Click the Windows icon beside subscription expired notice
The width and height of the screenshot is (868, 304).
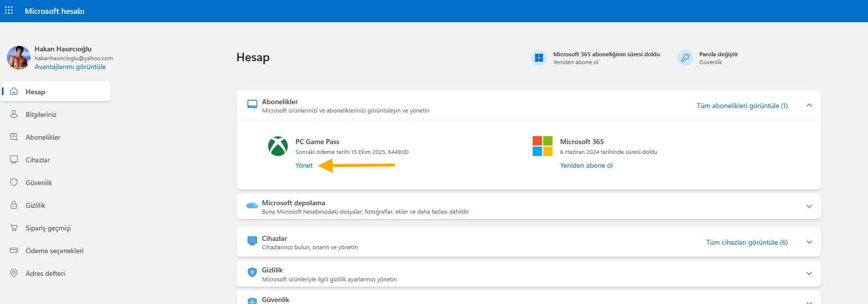point(539,58)
